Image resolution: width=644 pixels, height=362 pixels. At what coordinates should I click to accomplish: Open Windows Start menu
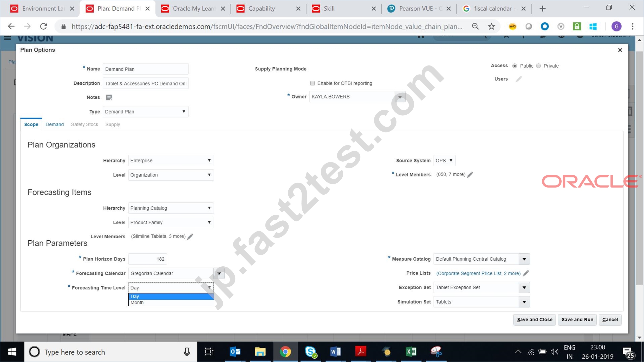coord(12,352)
